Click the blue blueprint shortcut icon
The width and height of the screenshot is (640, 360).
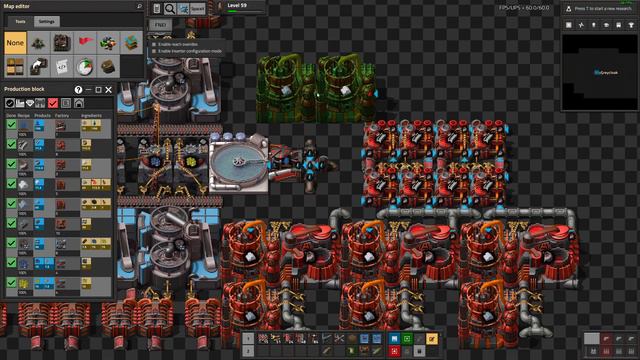coord(394,338)
